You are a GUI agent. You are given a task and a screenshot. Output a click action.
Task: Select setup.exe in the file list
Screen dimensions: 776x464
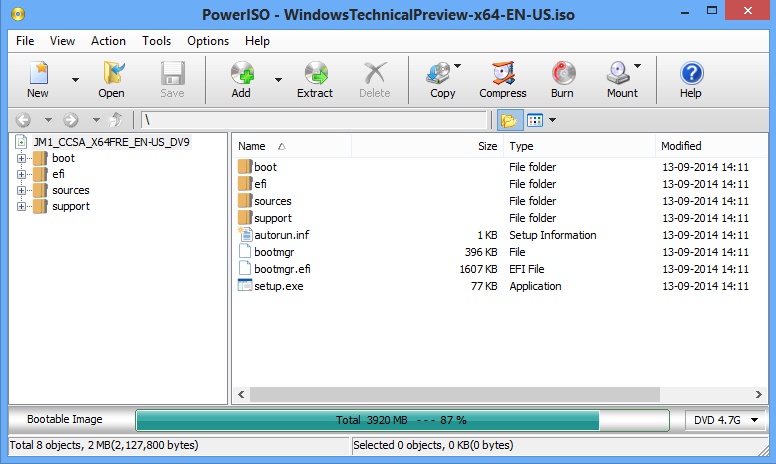[x=278, y=286]
